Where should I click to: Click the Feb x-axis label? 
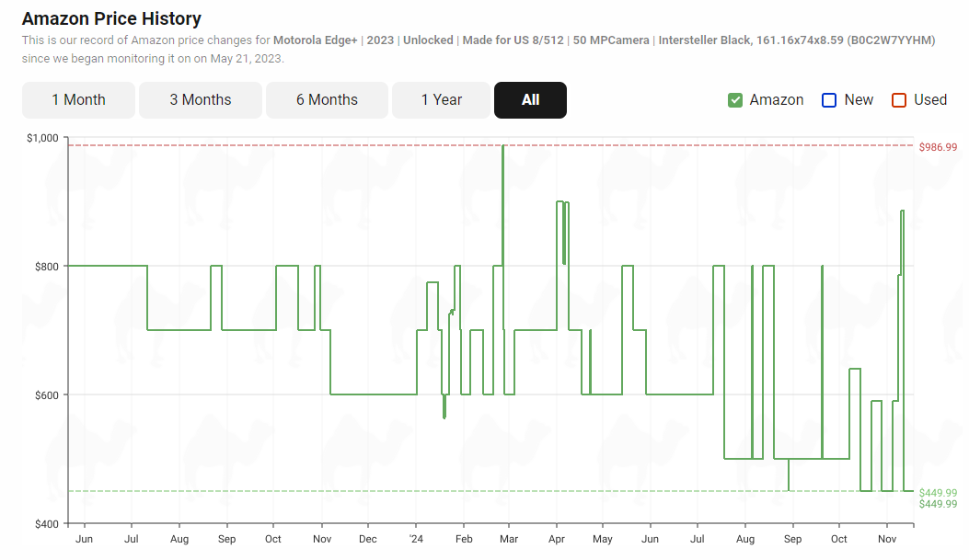pos(464,539)
